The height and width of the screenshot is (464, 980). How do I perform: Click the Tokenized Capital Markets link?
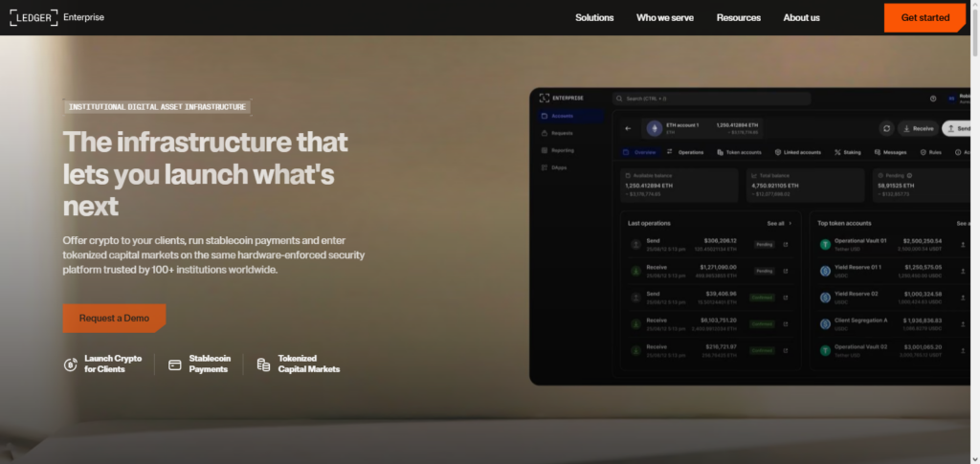[x=299, y=365]
